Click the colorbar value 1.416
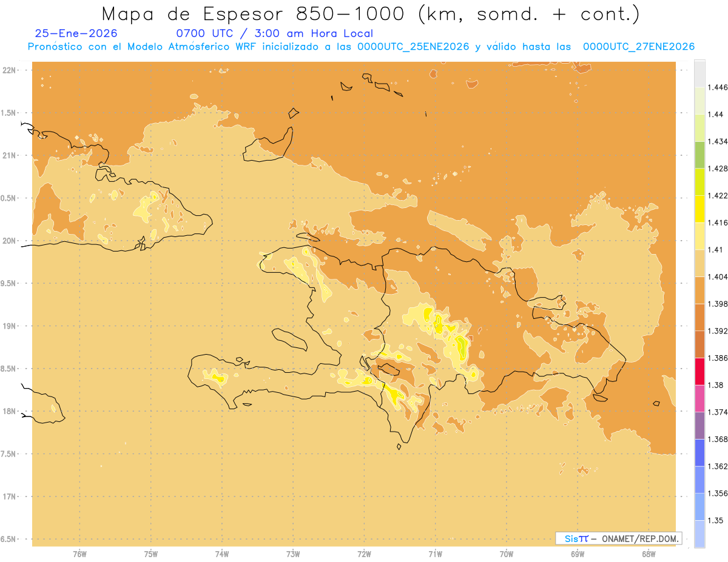Screen dimensions: 728x562 click(x=718, y=222)
